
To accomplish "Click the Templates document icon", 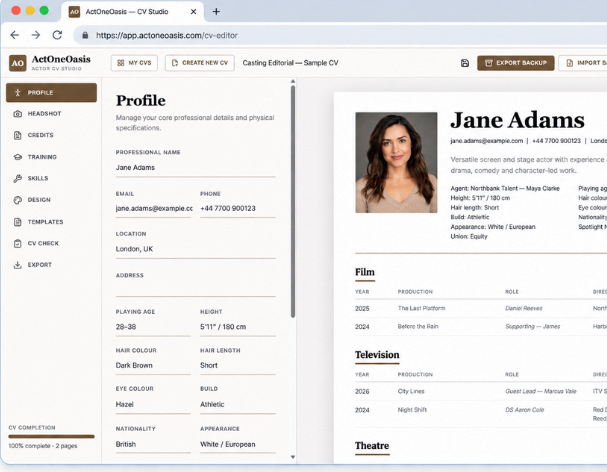I will point(17,222).
